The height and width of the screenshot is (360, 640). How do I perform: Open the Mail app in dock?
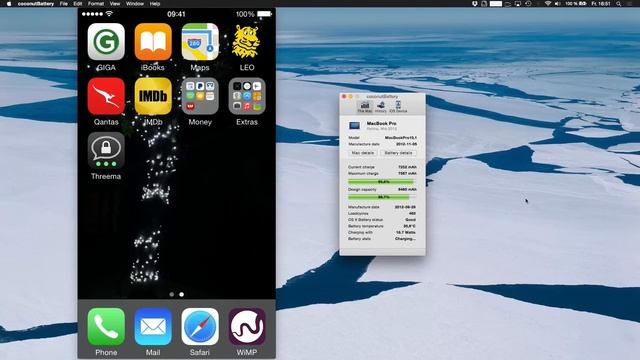coord(153,327)
